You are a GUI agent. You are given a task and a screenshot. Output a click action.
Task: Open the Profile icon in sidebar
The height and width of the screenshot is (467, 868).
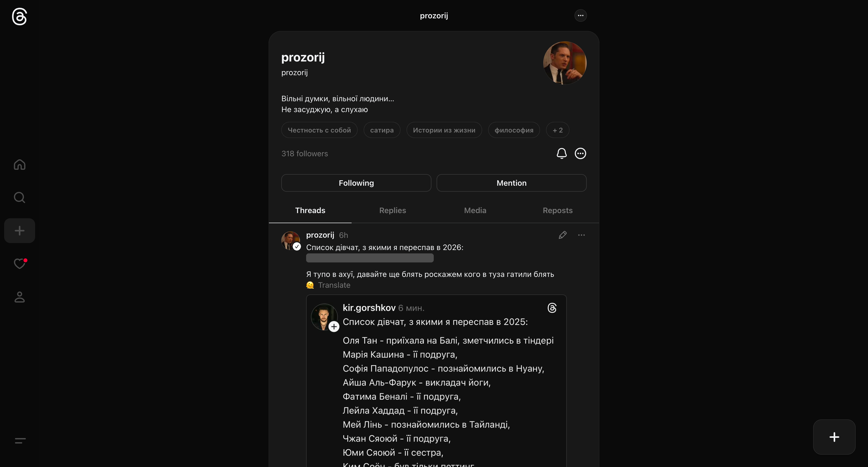click(x=20, y=297)
